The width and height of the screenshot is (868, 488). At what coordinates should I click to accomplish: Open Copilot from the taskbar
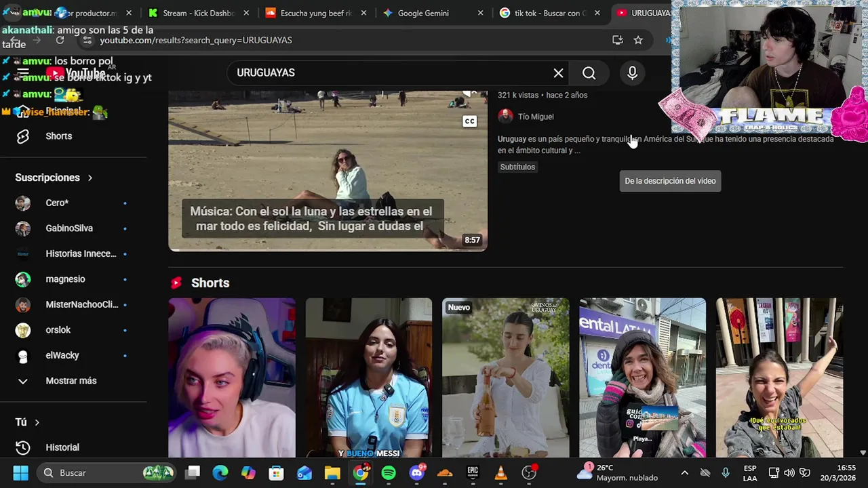tap(248, 472)
